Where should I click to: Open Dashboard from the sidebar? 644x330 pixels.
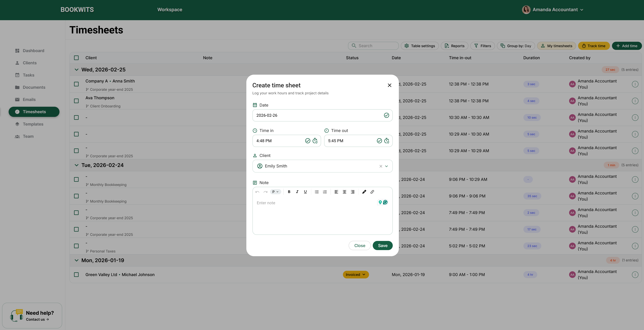click(33, 51)
